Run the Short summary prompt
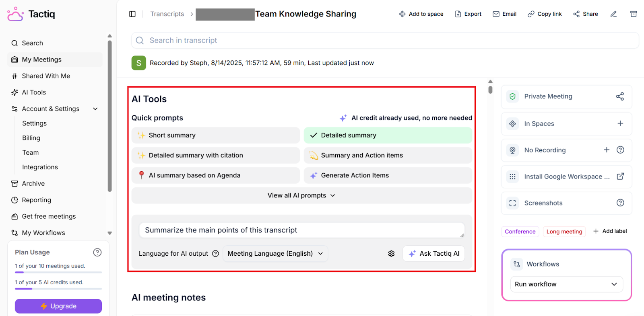The image size is (644, 316). [x=216, y=135]
